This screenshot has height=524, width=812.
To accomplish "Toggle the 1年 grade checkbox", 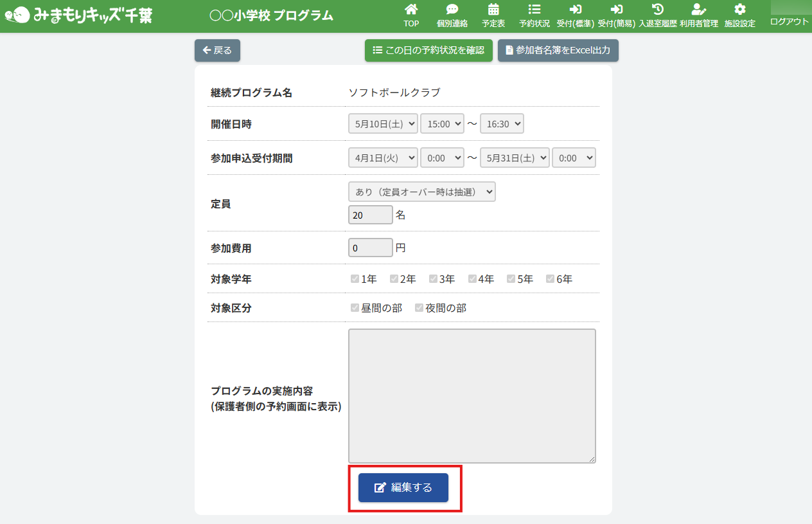I will [355, 279].
